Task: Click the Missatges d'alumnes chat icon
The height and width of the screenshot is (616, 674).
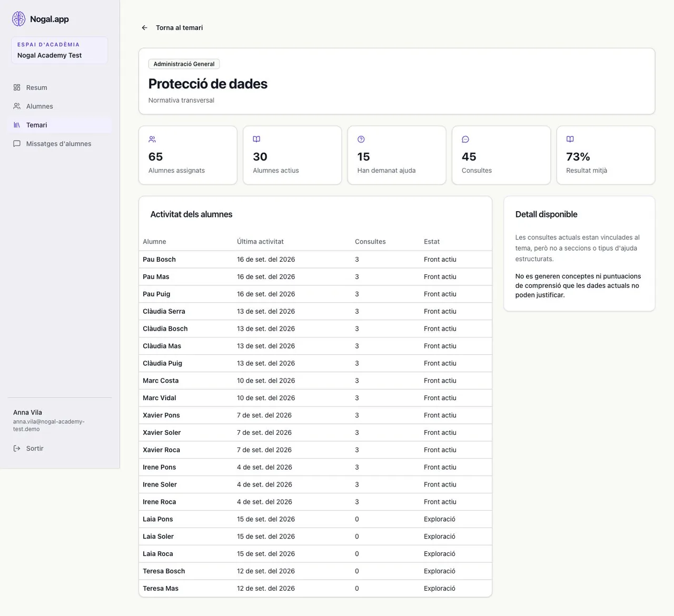Action: coord(17,144)
